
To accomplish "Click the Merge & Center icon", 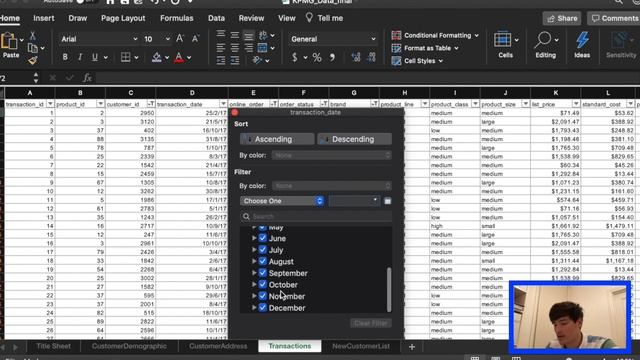I will point(262,48).
